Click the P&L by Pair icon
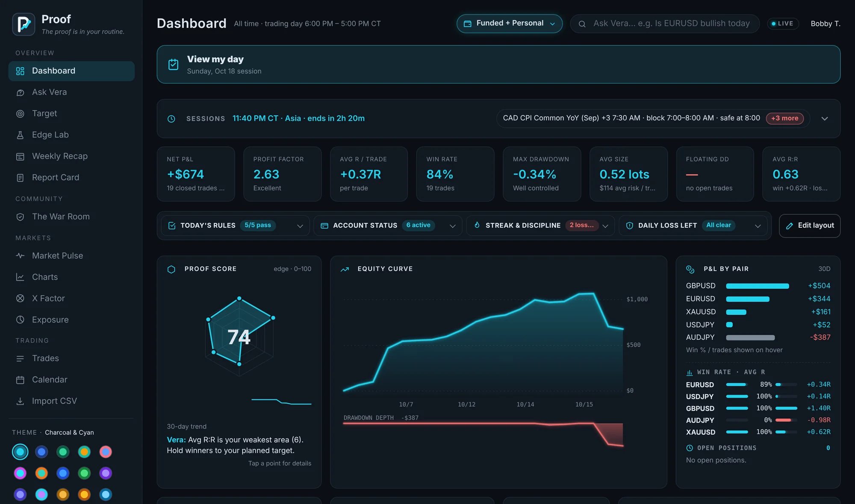This screenshot has width=855, height=504. click(x=690, y=269)
